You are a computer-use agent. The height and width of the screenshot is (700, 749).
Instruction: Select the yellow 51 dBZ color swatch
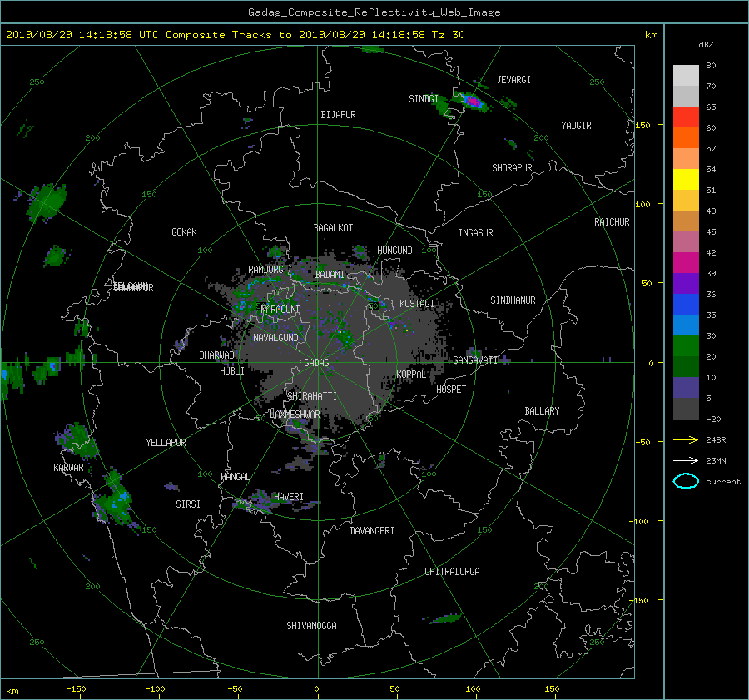686,180
